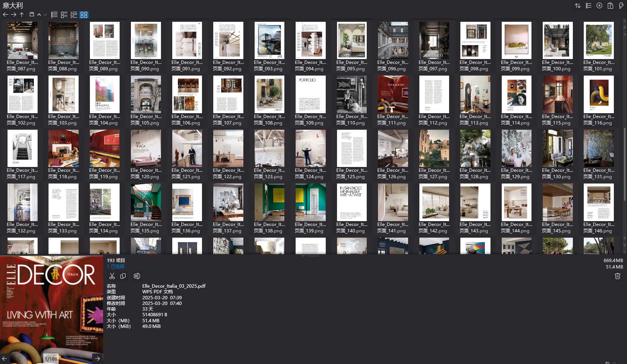627x364 pixels.
Task: Open the checklist options at the top right
Action: (589, 6)
